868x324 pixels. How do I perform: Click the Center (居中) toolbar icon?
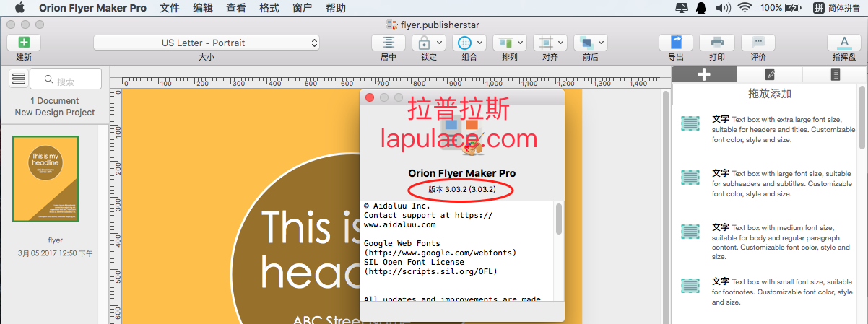click(x=389, y=43)
